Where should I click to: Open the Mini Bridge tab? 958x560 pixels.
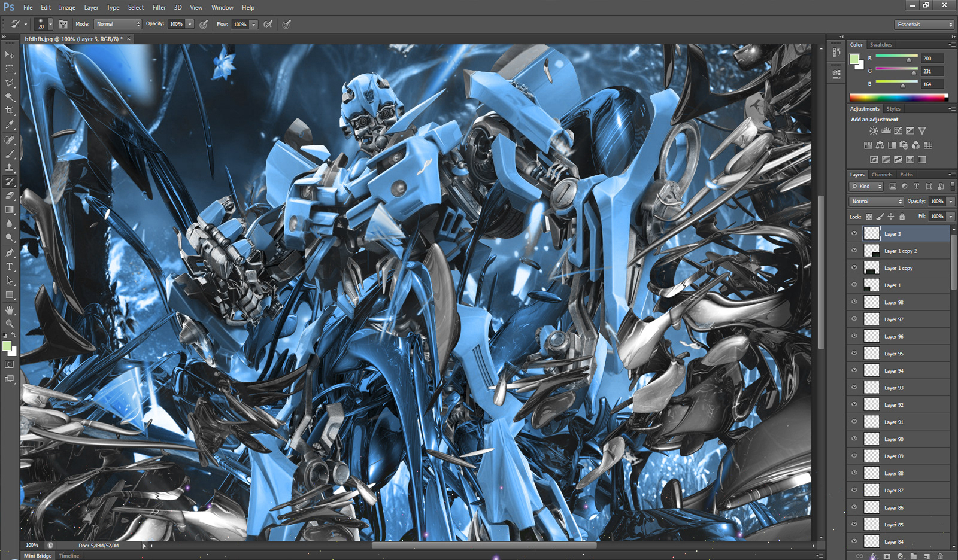point(38,556)
